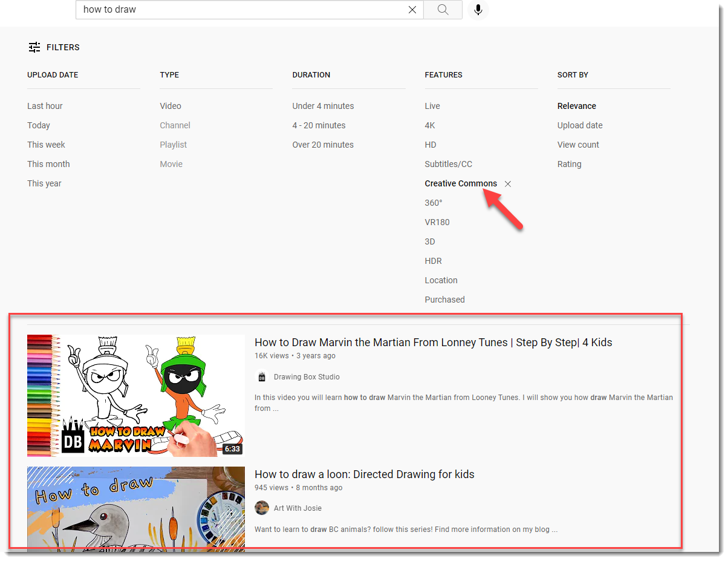Enable the HDR feature filter

pyautogui.click(x=433, y=261)
